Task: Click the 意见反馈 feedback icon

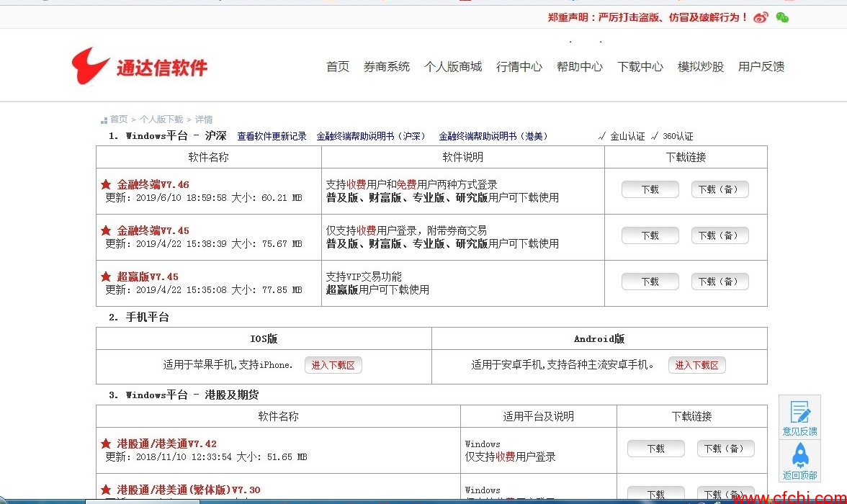Action: click(x=799, y=418)
